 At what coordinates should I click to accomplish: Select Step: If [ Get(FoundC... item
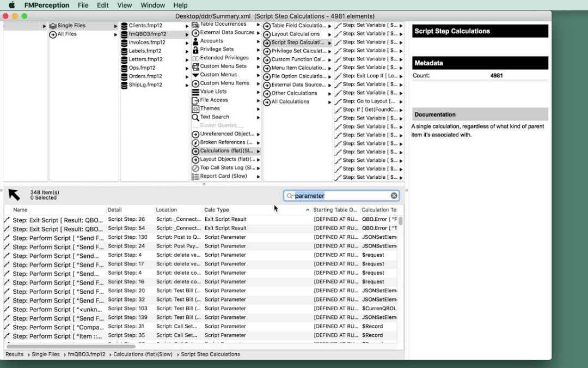pyautogui.click(x=369, y=110)
